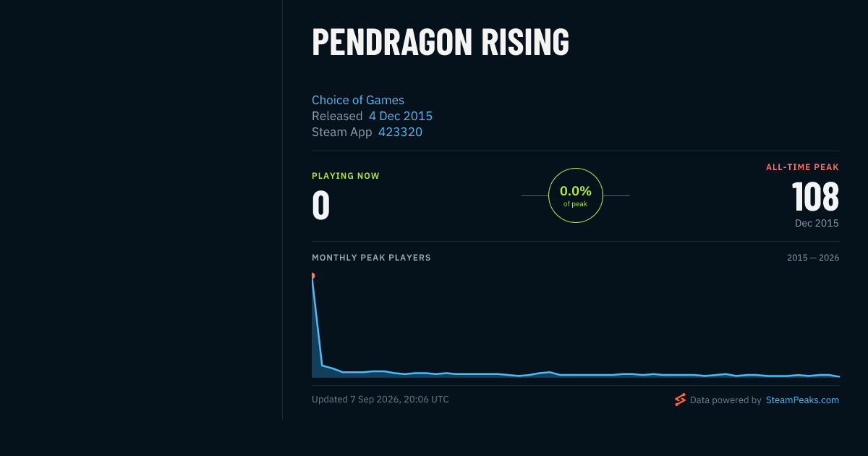The image size is (868, 456).
Task: Click the 0.0% of peak circle
Action: pos(576,195)
